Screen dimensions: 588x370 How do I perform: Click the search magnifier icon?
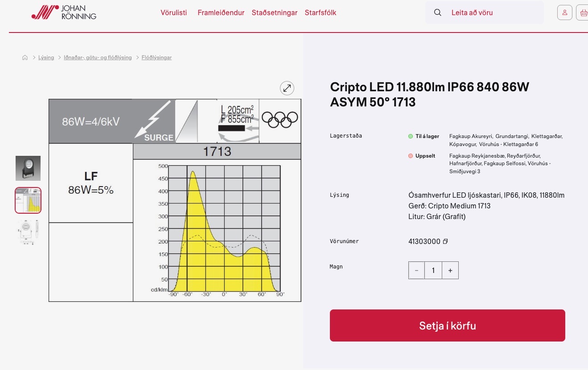click(x=438, y=12)
